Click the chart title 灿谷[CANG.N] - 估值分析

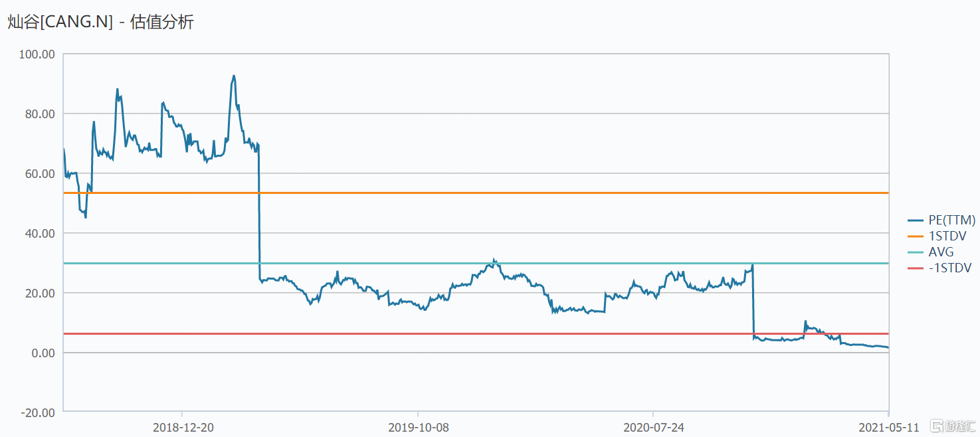tap(100, 22)
